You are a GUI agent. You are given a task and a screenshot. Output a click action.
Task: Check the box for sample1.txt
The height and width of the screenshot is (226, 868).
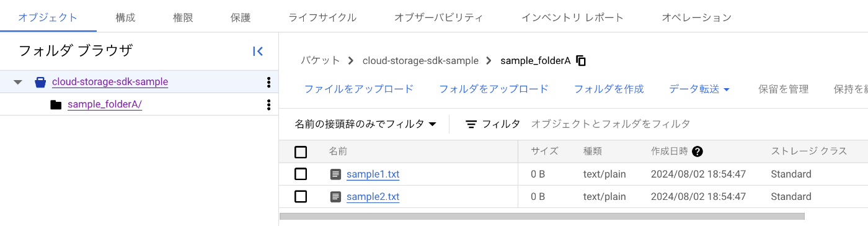tap(301, 174)
